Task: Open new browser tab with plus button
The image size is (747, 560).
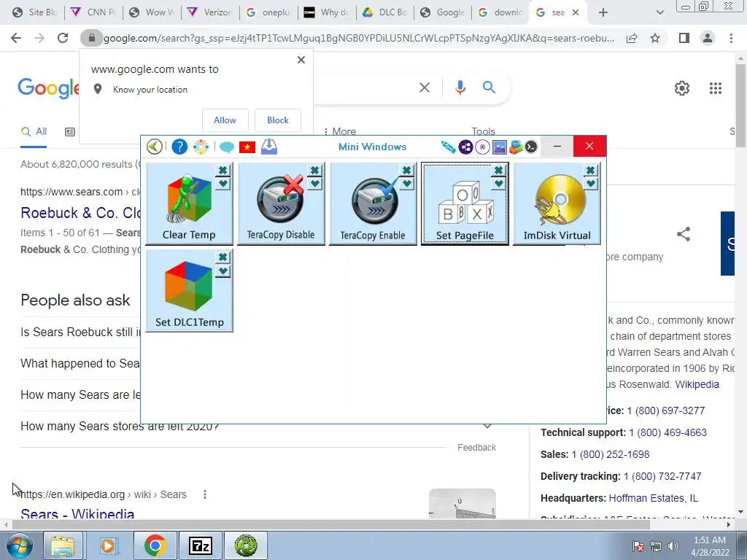Action: 603,12
